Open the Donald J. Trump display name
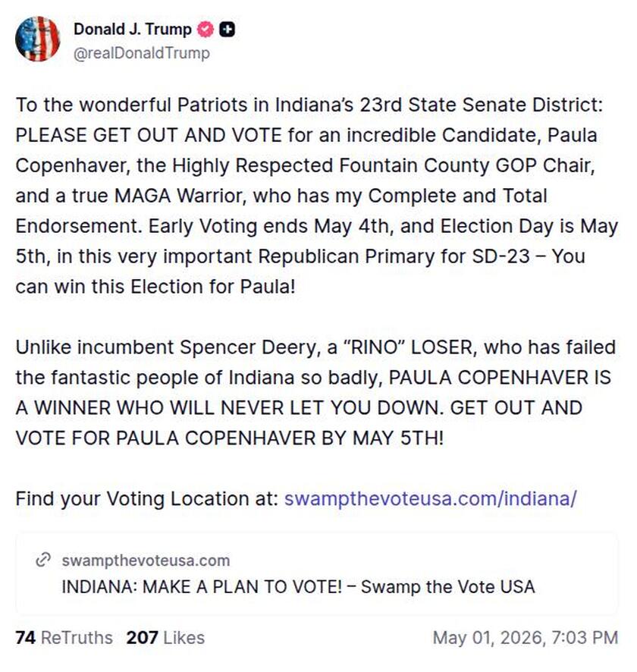Image resolution: width=637 pixels, height=672 pixels. pos(133,29)
